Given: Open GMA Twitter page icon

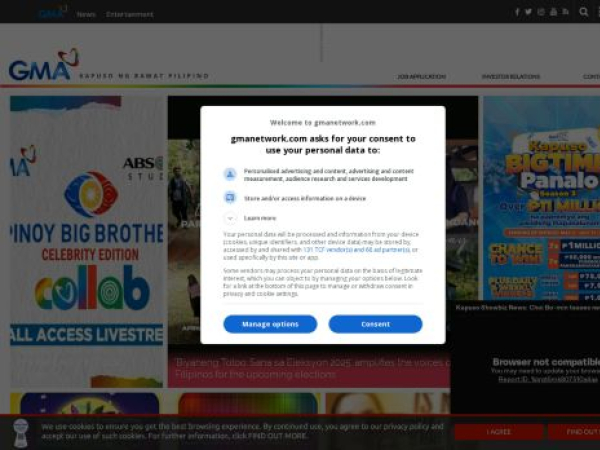Looking at the screenshot, I should point(528,12).
